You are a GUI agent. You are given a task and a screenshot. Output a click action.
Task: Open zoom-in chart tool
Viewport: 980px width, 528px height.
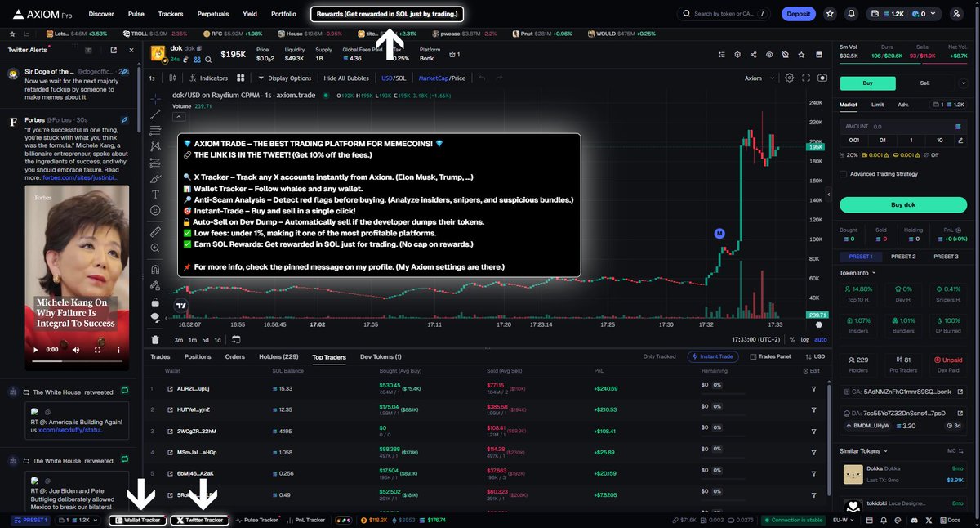click(x=155, y=249)
